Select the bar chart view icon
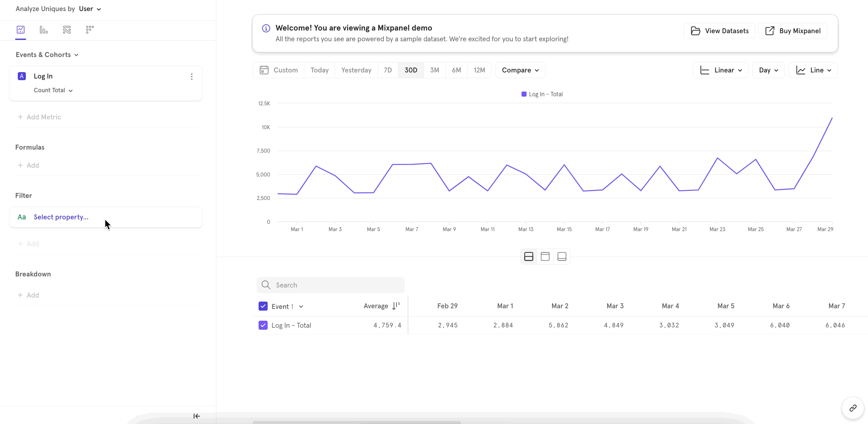Viewport: 868px width, 424px height. (44, 29)
